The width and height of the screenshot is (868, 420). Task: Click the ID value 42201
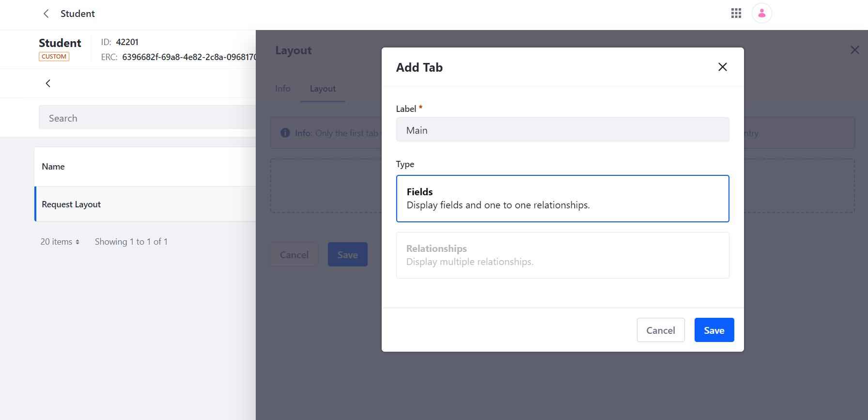coord(127,42)
